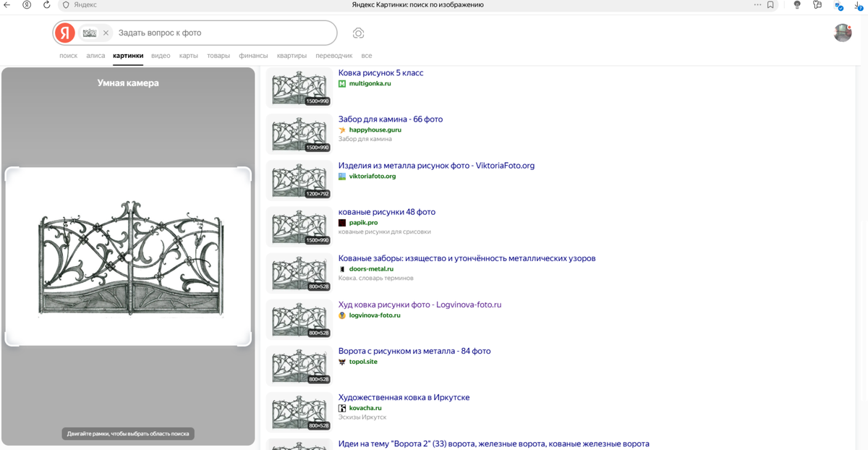Visit the papik.pro source domain
The width and height of the screenshot is (868, 450).
coord(363,223)
